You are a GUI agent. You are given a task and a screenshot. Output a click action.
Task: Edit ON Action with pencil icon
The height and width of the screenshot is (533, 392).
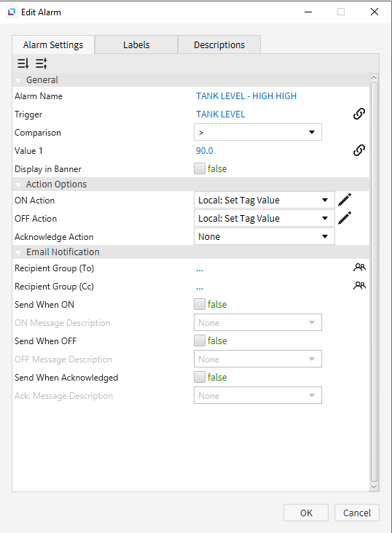(x=345, y=200)
